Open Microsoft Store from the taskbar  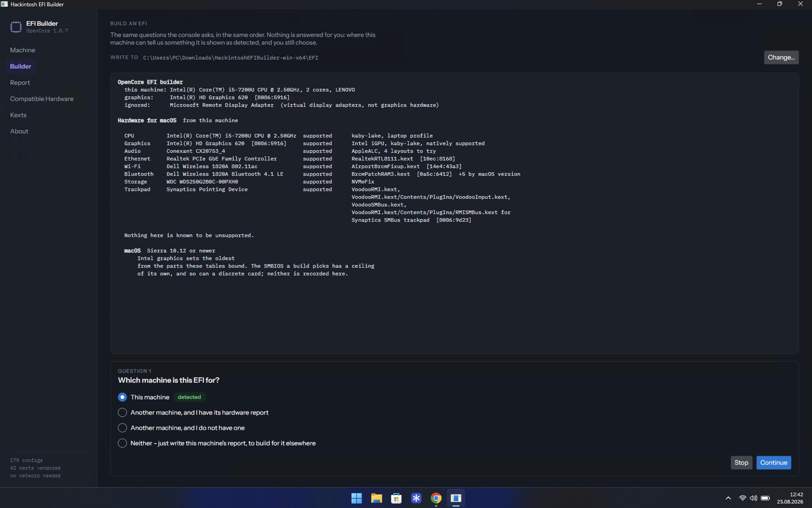[x=396, y=498]
